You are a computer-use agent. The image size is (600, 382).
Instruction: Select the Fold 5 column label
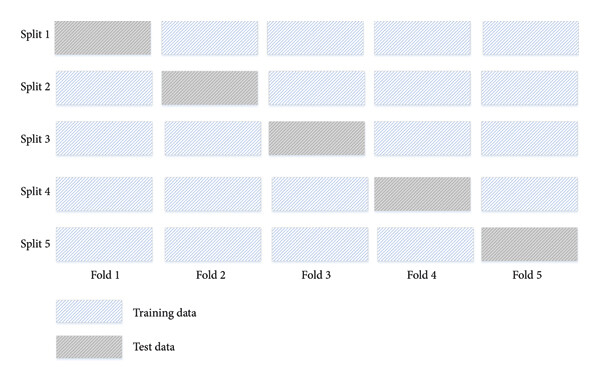click(527, 275)
